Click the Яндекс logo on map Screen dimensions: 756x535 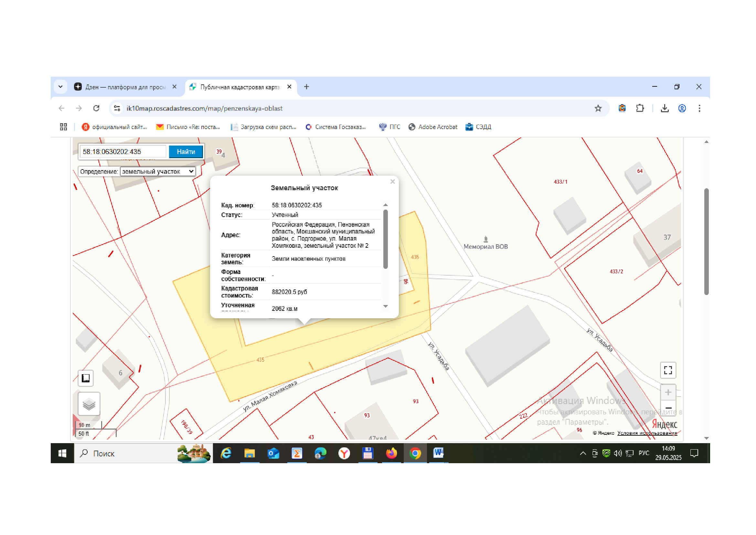click(664, 424)
